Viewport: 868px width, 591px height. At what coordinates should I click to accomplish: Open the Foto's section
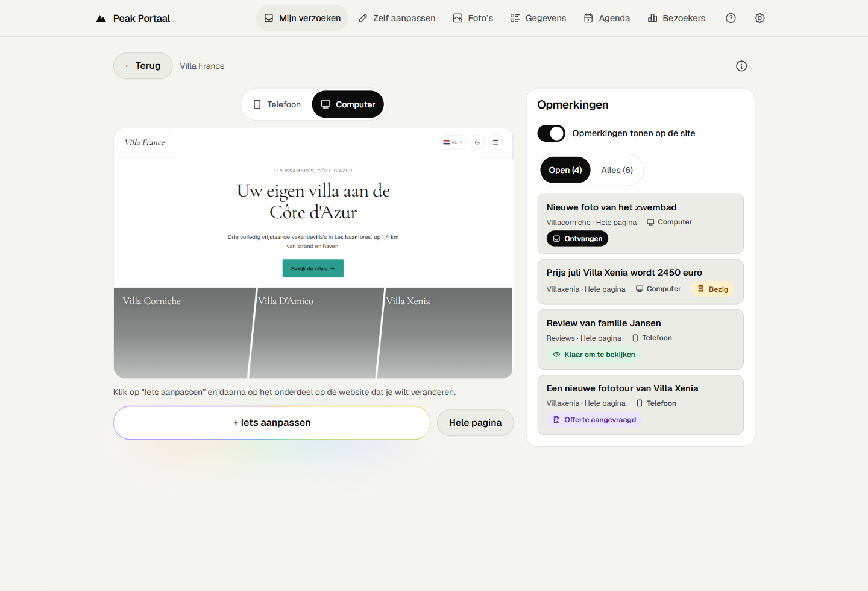[473, 18]
